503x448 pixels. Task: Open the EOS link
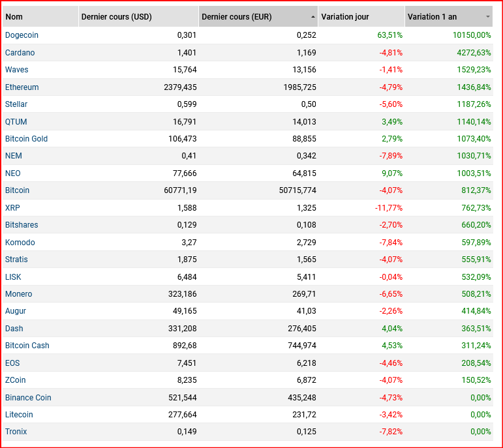12,363
